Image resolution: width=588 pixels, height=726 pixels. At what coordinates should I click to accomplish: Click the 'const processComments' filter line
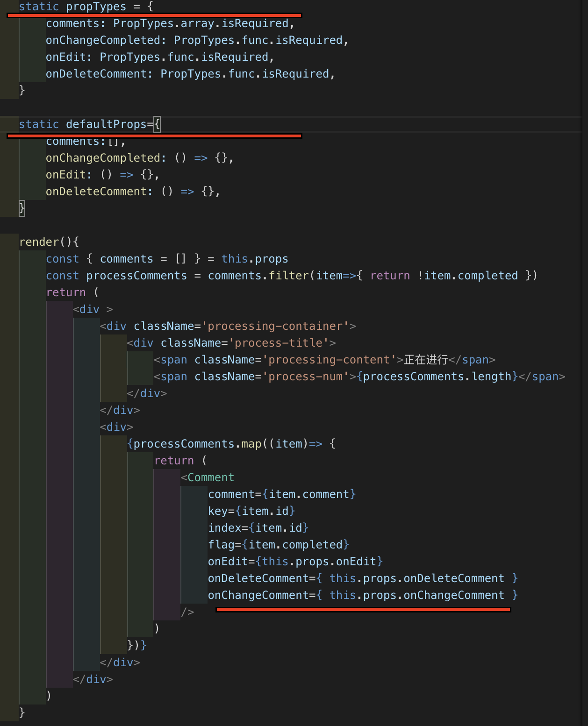[292, 276]
